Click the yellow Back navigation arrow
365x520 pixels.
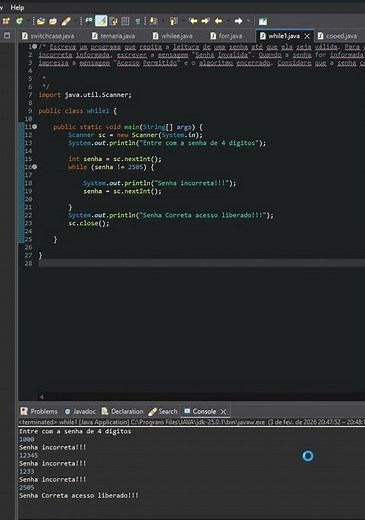218,21
